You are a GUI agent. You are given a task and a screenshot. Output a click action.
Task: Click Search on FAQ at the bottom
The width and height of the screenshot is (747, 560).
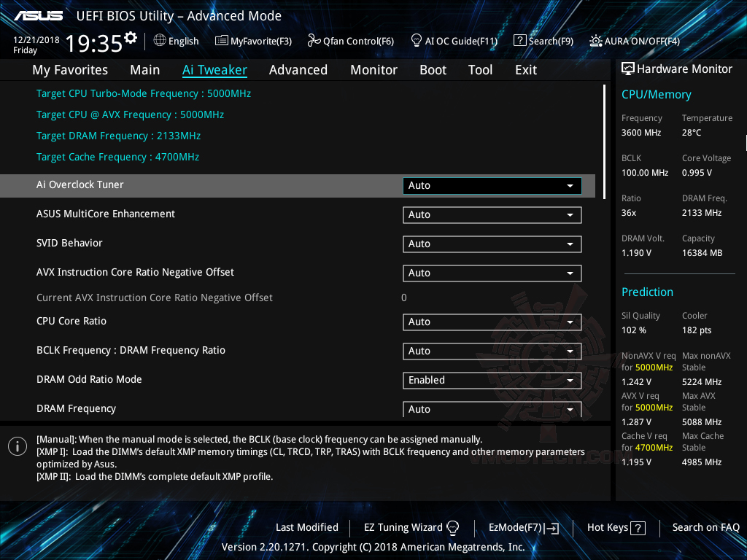tap(705, 527)
